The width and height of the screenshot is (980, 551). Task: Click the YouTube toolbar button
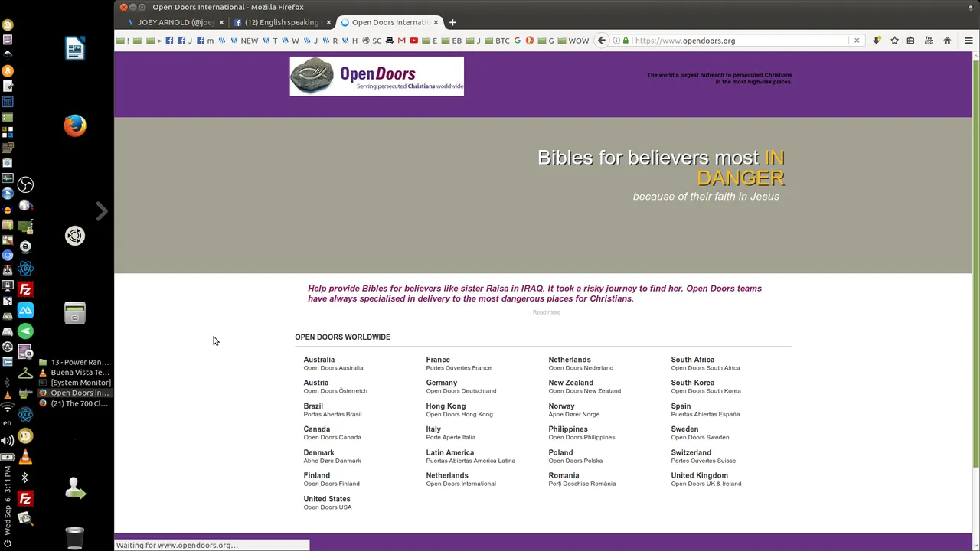pos(929,41)
